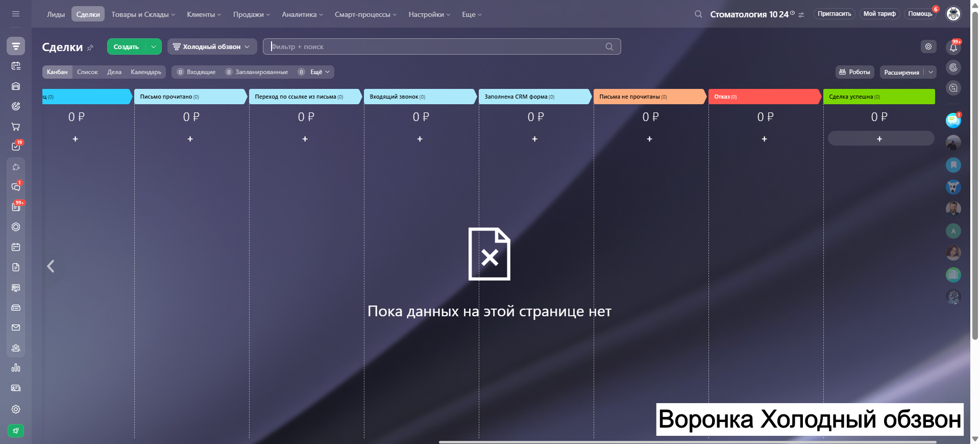This screenshot has width=980, height=444.
Task: Open the chat avatar with letter A
Action: coord(953,231)
